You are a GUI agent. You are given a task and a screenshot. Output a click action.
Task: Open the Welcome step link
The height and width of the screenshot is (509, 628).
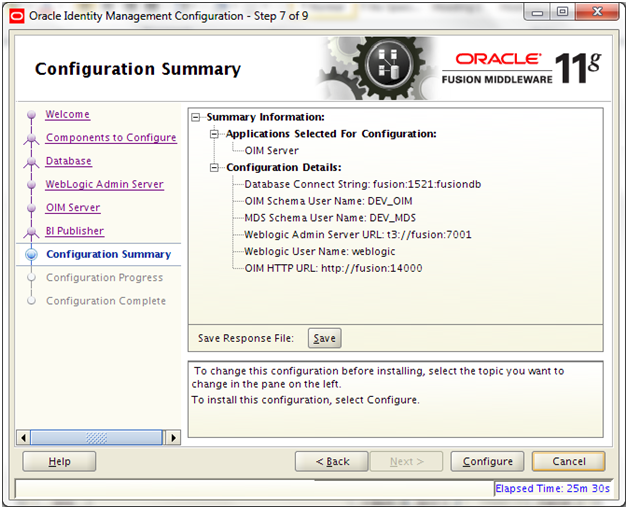pos(67,114)
